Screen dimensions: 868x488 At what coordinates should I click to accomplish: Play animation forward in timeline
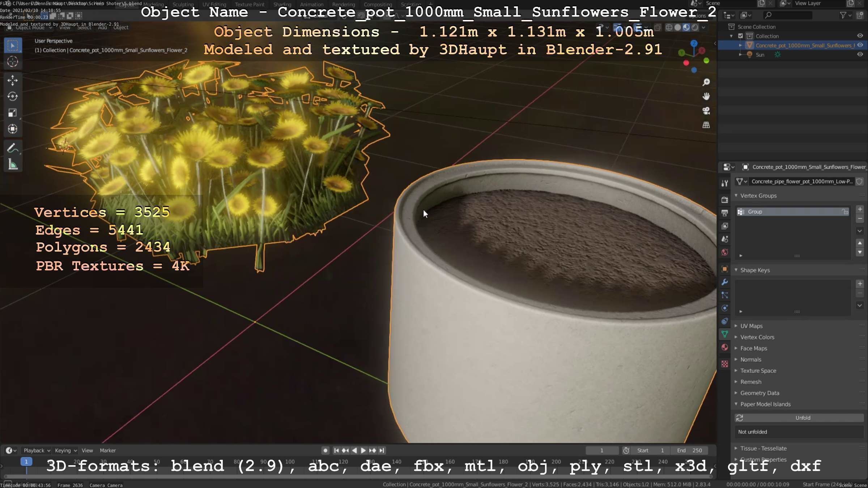click(x=363, y=450)
